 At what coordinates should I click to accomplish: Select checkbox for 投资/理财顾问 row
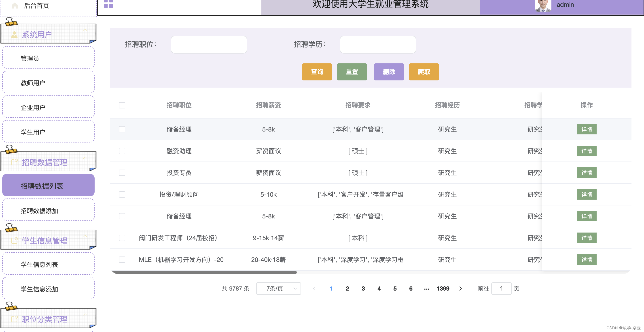[122, 194]
